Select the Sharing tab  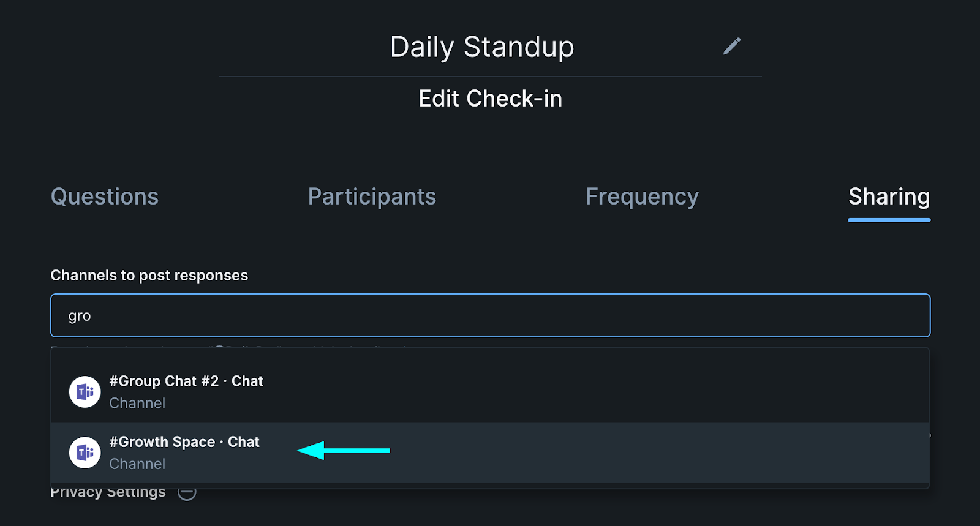[x=889, y=197]
